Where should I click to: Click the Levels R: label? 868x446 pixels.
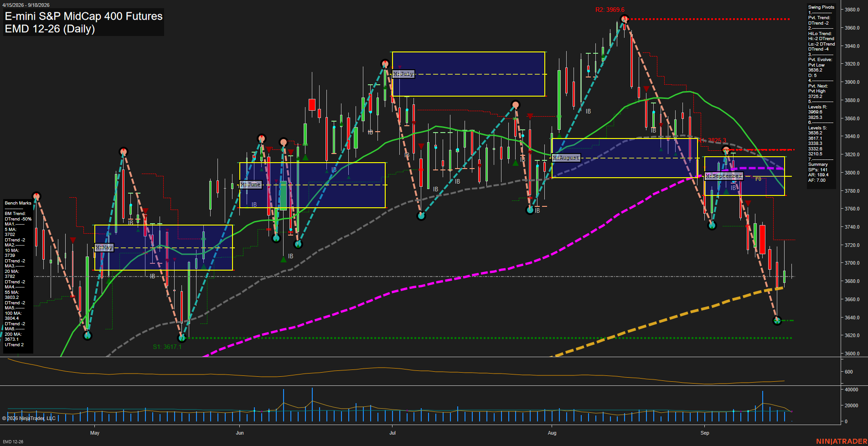tap(817, 107)
